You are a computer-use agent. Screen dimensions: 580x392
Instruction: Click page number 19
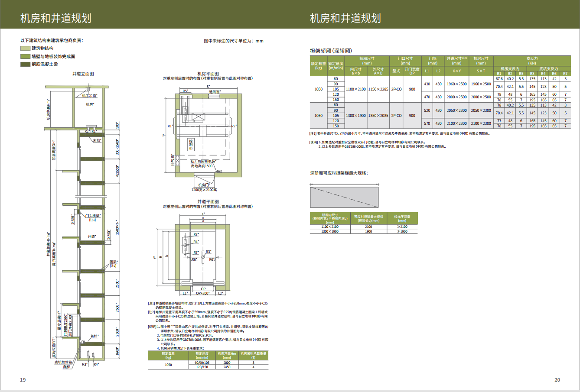23,380
